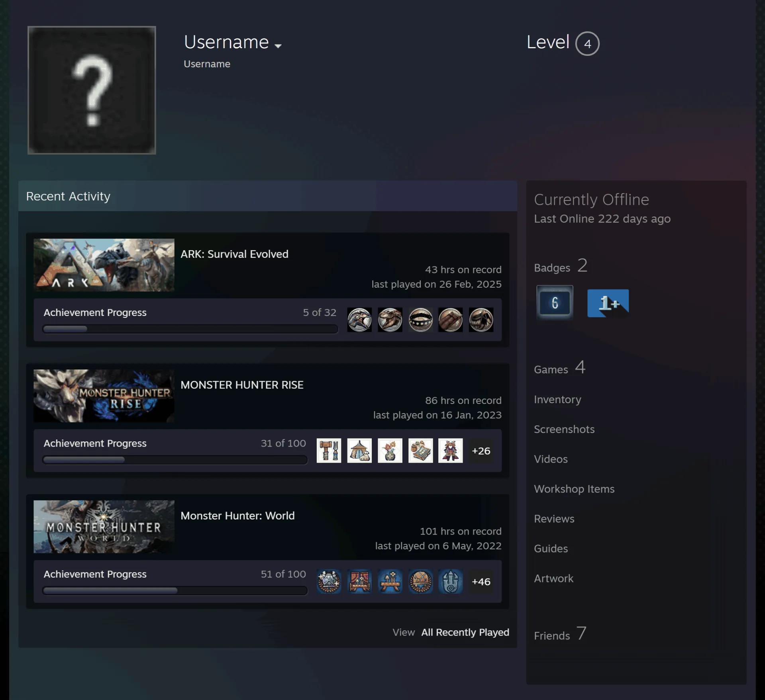The image size is (765, 700).
Task: View World blue tower achievement icon
Action: tap(451, 581)
